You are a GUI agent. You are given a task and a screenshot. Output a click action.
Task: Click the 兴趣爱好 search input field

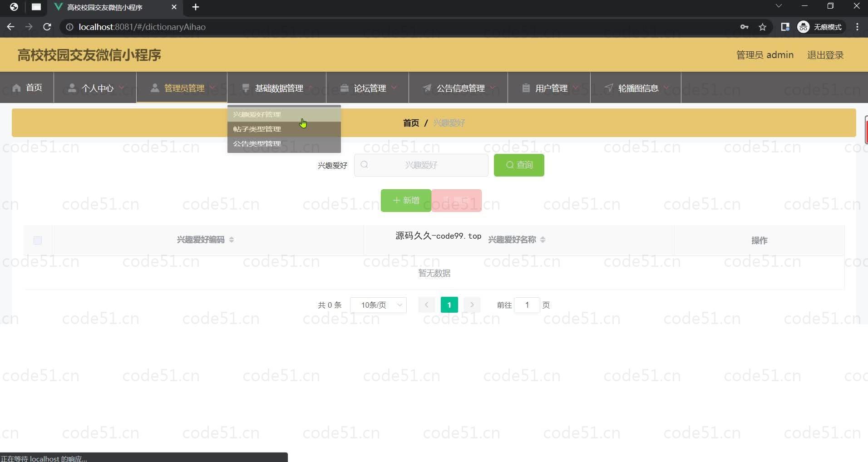(421, 165)
